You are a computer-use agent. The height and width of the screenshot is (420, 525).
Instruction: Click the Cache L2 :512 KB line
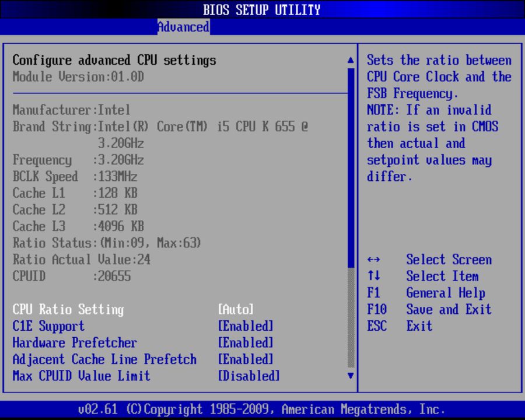75,209
